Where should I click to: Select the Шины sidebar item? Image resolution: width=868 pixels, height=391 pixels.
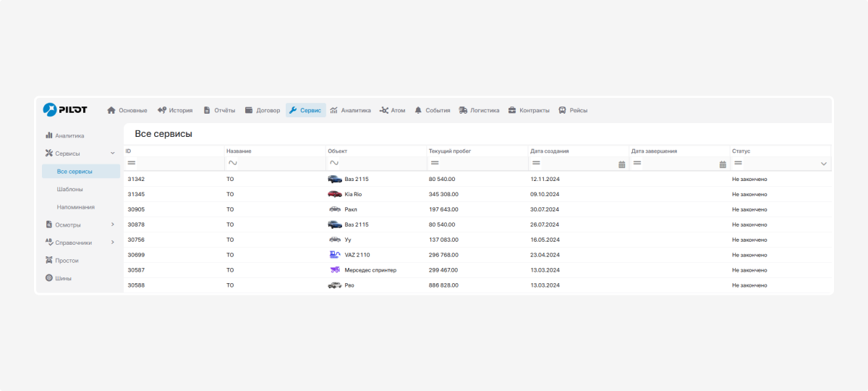click(x=63, y=278)
